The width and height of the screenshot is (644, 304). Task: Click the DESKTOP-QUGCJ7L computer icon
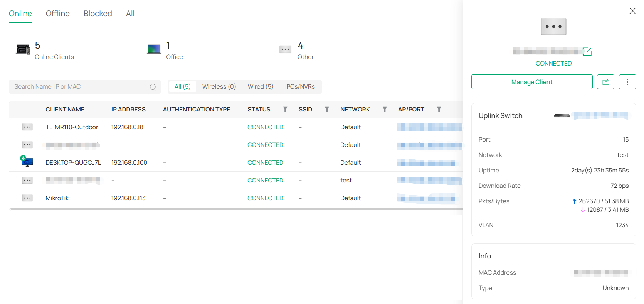coord(27,162)
